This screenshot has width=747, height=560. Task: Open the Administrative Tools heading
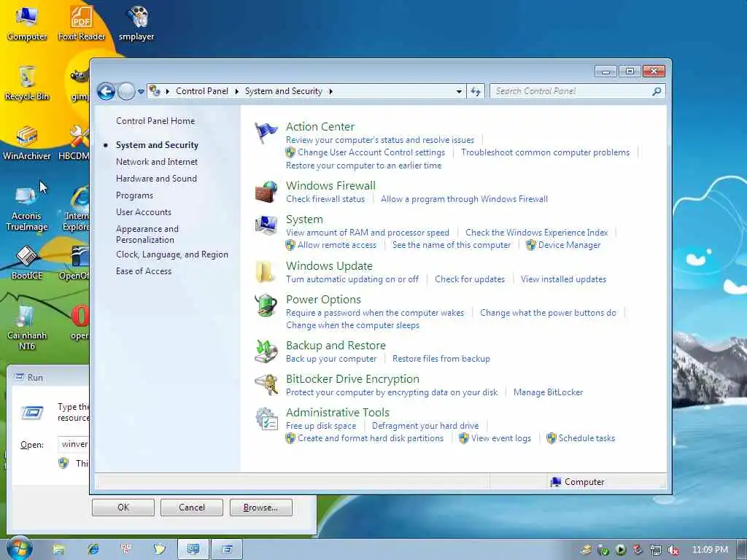tap(337, 413)
